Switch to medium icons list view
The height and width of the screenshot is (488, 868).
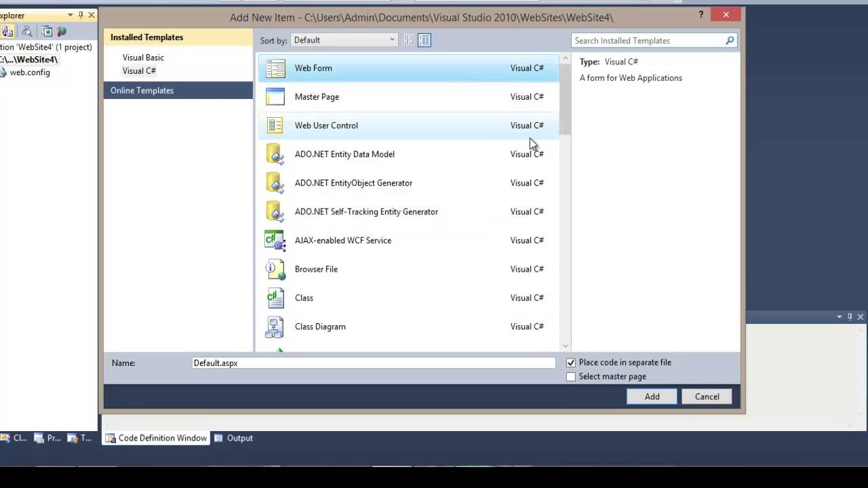pos(425,40)
